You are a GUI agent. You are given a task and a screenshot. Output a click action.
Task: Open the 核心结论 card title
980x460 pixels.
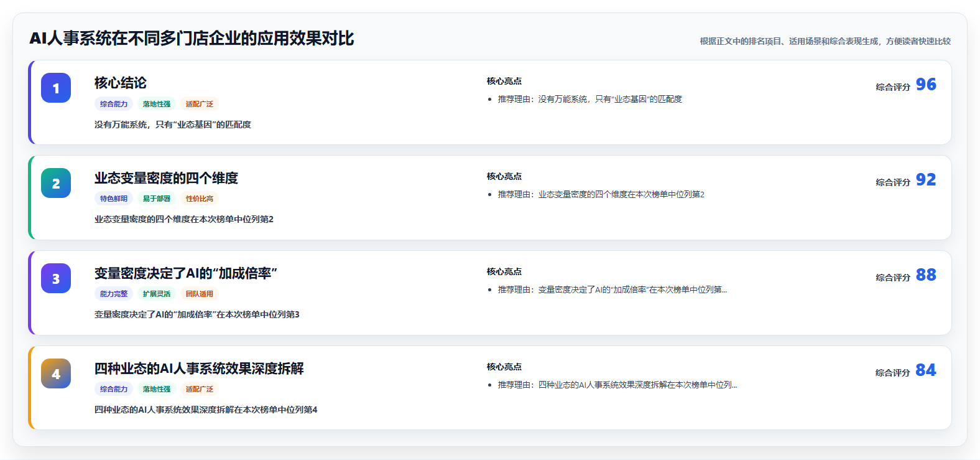pyautogui.click(x=121, y=83)
